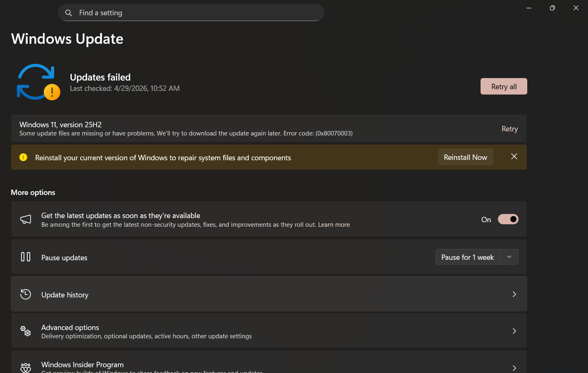Restore down the Settings window
The width and height of the screenshot is (588, 373).
[x=552, y=8]
